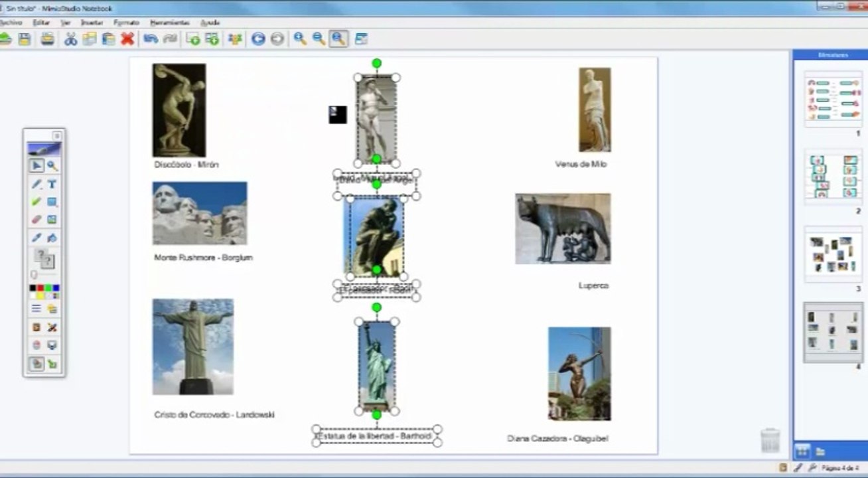Cut selection with the scissors icon
Viewport: 868px width, 478px height.
pos(71,39)
